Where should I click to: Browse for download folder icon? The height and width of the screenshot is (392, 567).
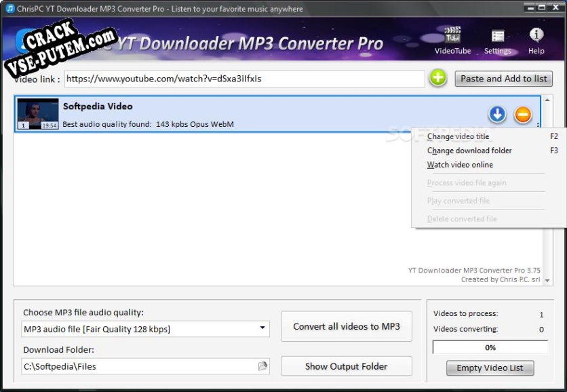(x=262, y=366)
